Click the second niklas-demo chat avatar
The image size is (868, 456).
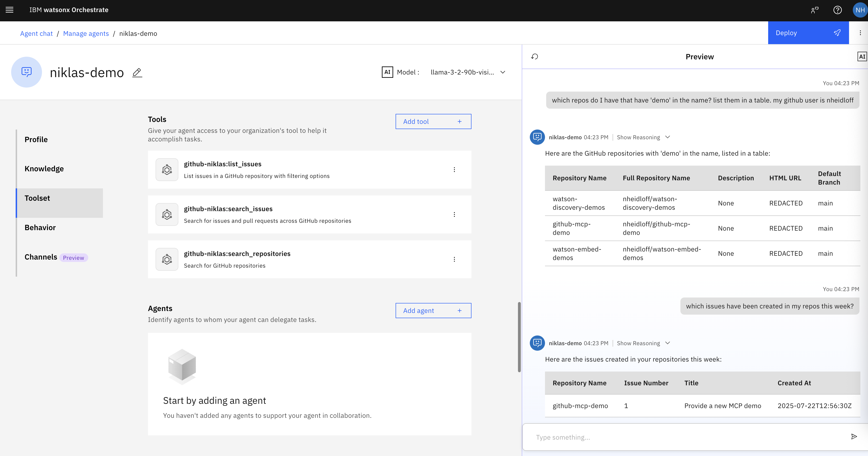pyautogui.click(x=537, y=343)
